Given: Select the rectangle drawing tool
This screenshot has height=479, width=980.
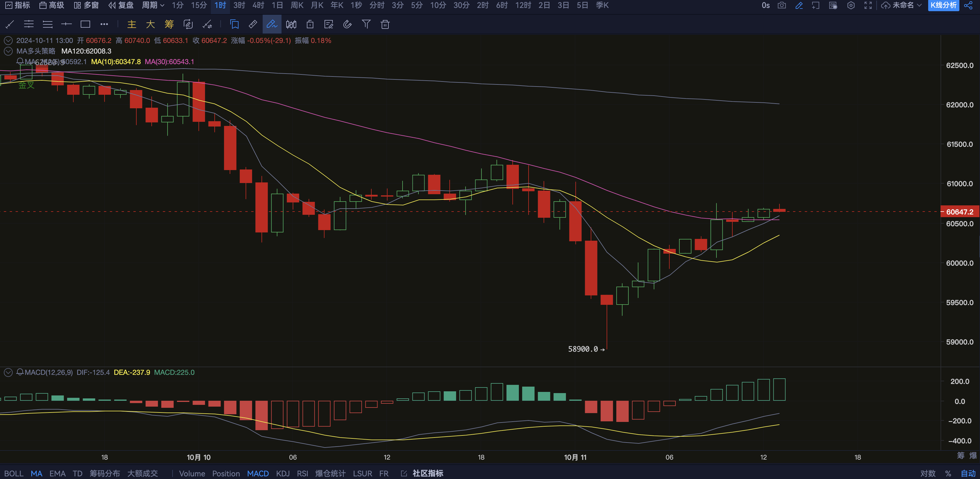Looking at the screenshot, I should 85,24.
